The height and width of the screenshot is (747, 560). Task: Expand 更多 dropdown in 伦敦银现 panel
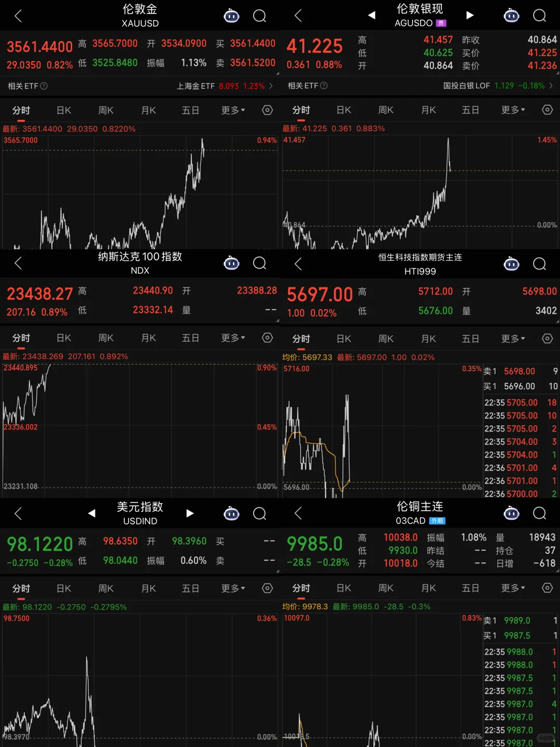click(x=513, y=109)
